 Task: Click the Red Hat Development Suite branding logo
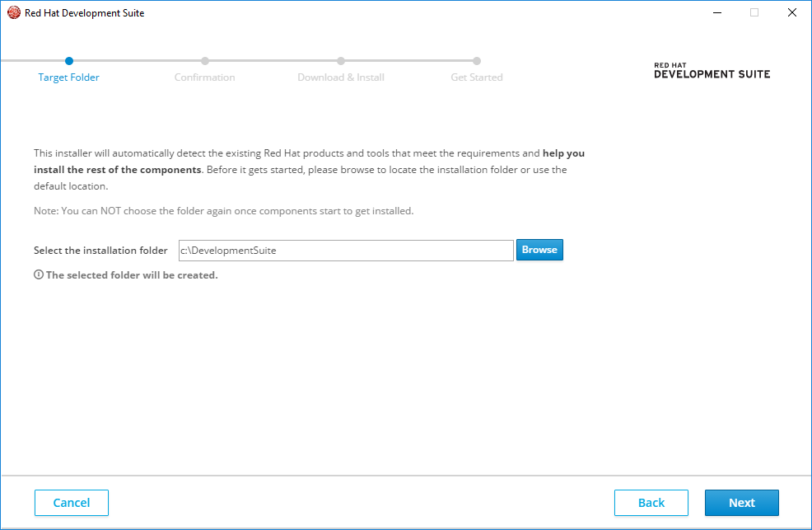pyautogui.click(x=712, y=71)
